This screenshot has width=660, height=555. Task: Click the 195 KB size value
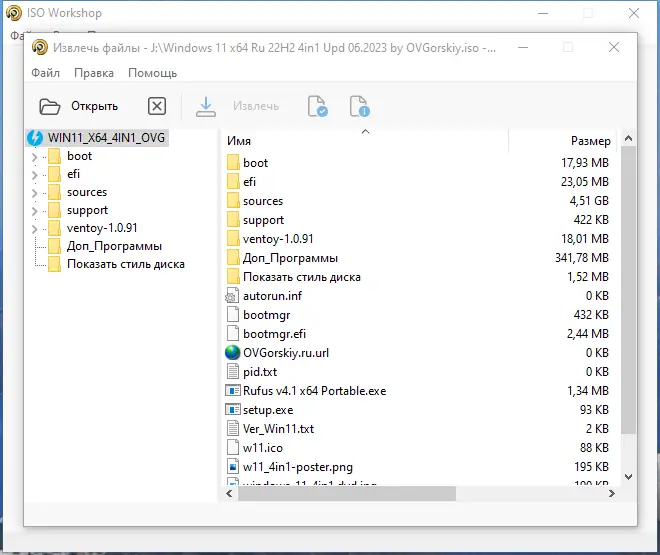pyautogui.click(x=591, y=467)
